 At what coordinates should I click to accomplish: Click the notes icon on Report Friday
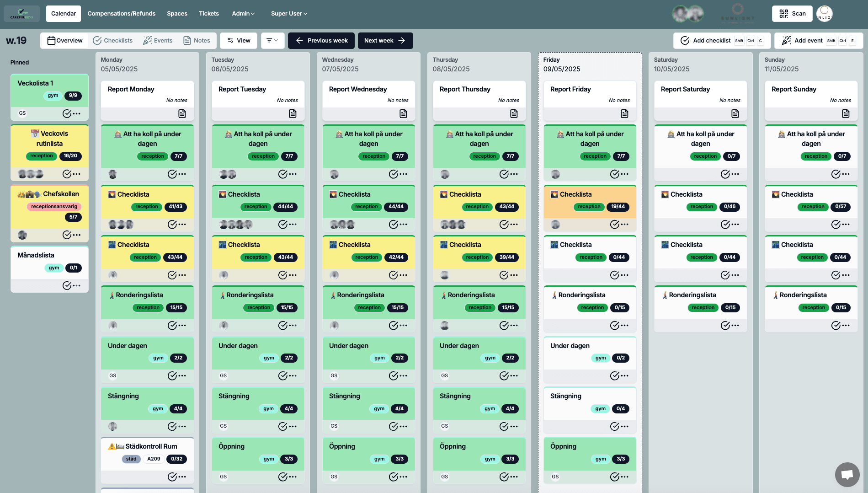[x=624, y=113]
